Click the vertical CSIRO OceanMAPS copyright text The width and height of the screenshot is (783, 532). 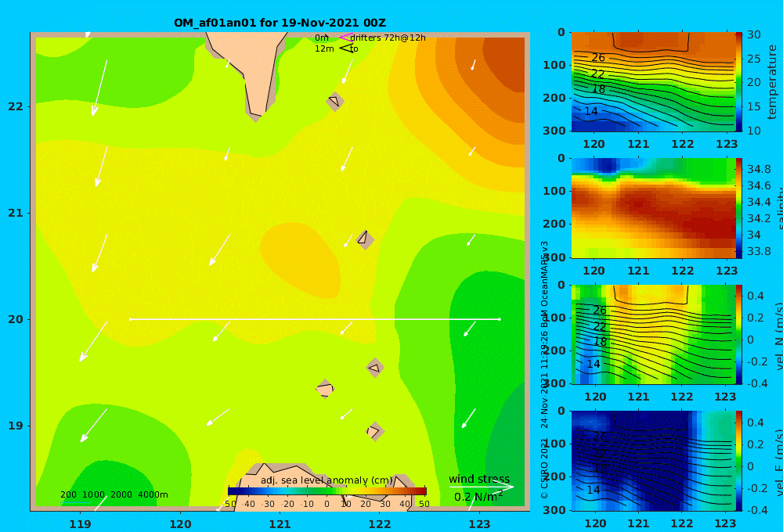click(x=544, y=370)
